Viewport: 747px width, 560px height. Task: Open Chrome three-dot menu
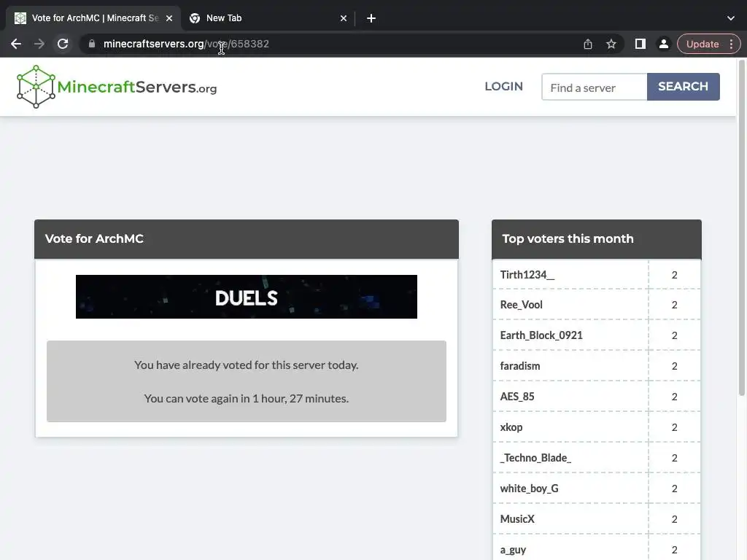coord(731,44)
